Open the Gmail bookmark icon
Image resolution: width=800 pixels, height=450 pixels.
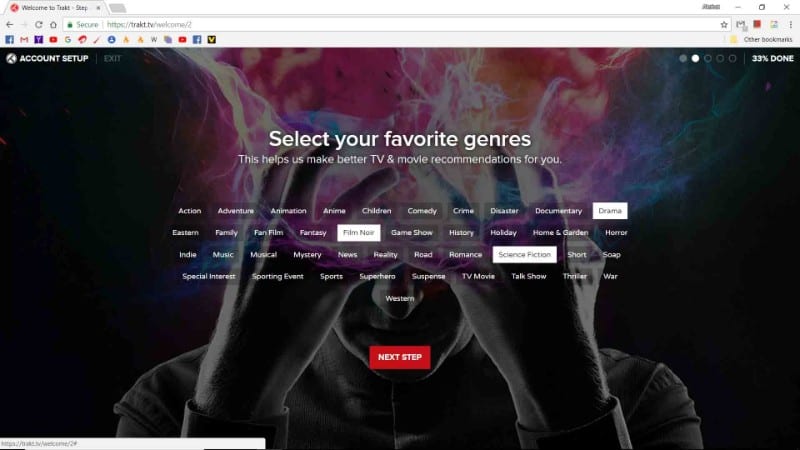pos(24,39)
